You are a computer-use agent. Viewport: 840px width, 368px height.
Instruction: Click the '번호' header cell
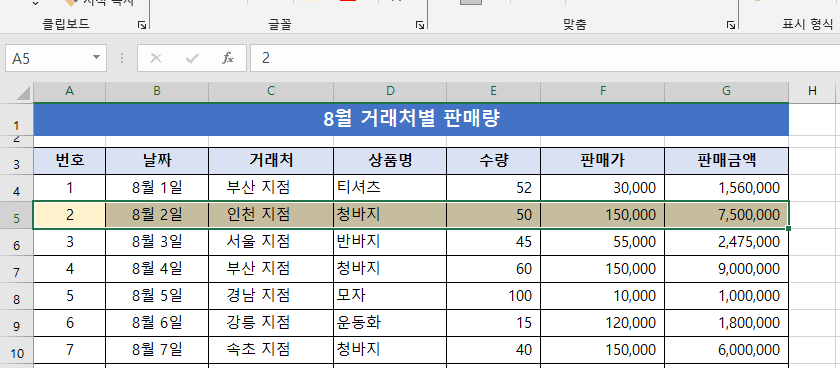point(70,160)
